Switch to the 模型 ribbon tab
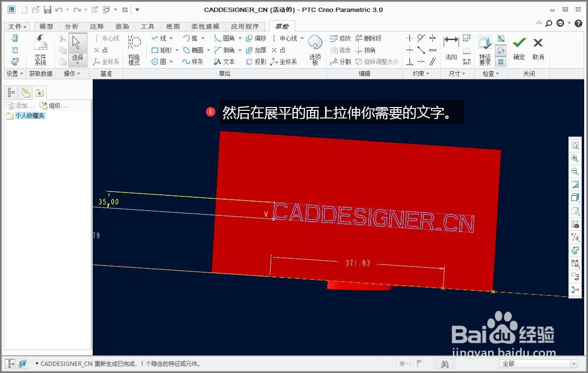Viewport: 588px width, 373px height. [46, 27]
